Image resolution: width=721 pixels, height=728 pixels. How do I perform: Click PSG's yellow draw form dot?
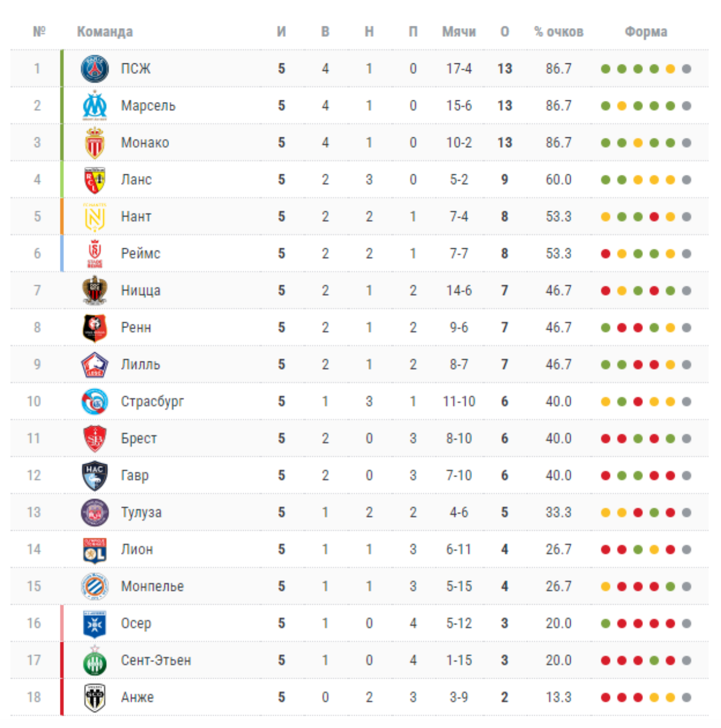[x=670, y=69]
